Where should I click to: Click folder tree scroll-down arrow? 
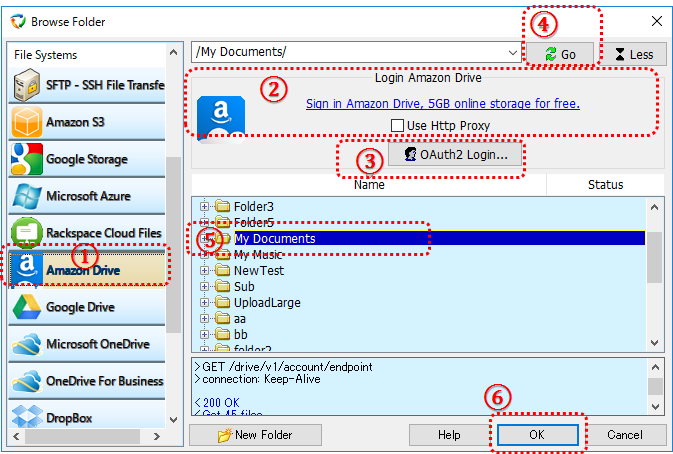tap(655, 342)
